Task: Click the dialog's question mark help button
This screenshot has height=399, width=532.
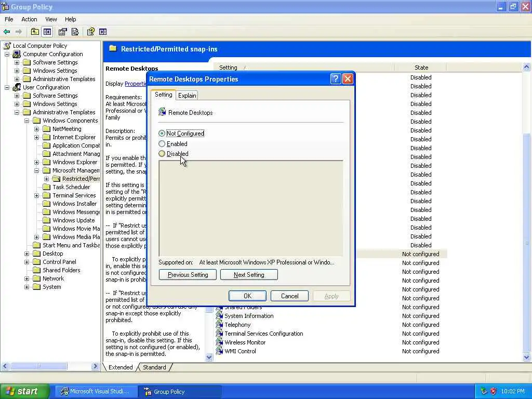Action: (335, 79)
